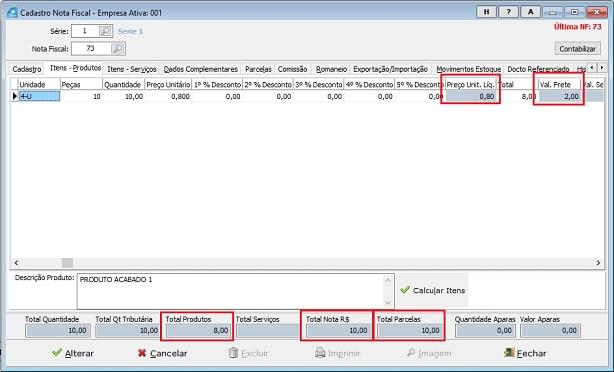
Task: Click the Imagem button
Action: pos(429,353)
